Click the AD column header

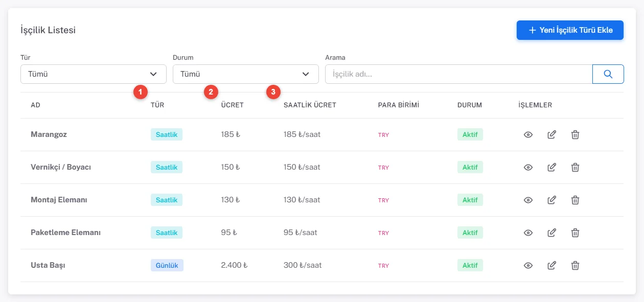[x=36, y=105]
